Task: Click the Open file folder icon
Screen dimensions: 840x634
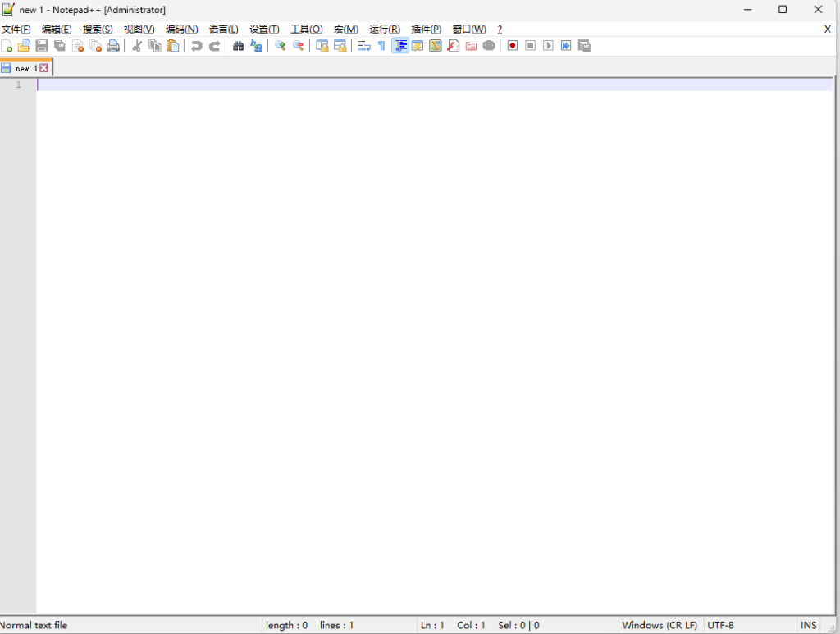Action: click(24, 46)
